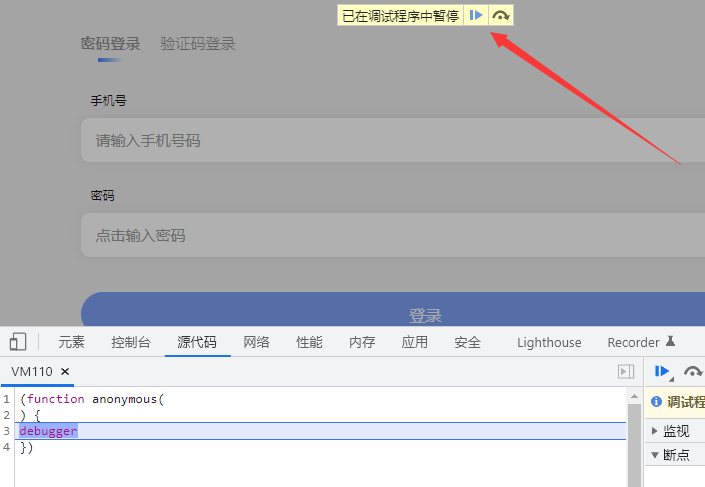Viewport: 705px width, 487px height.
Task: Resume script execution in the paused overlay
Action: (x=476, y=16)
